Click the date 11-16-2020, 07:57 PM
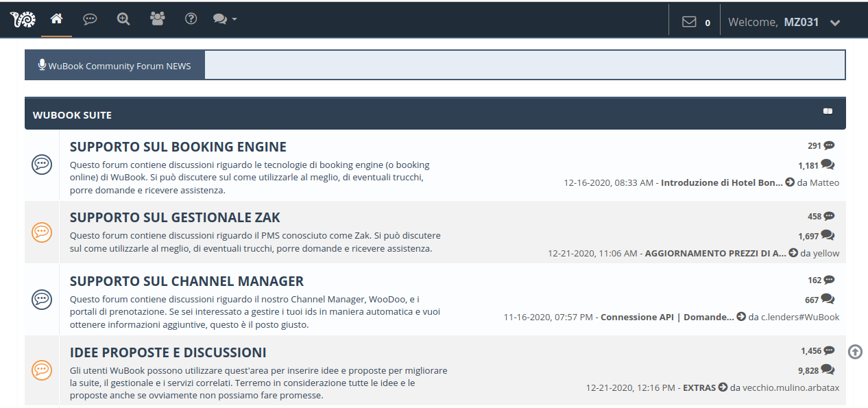The width and height of the screenshot is (868, 408). point(548,317)
